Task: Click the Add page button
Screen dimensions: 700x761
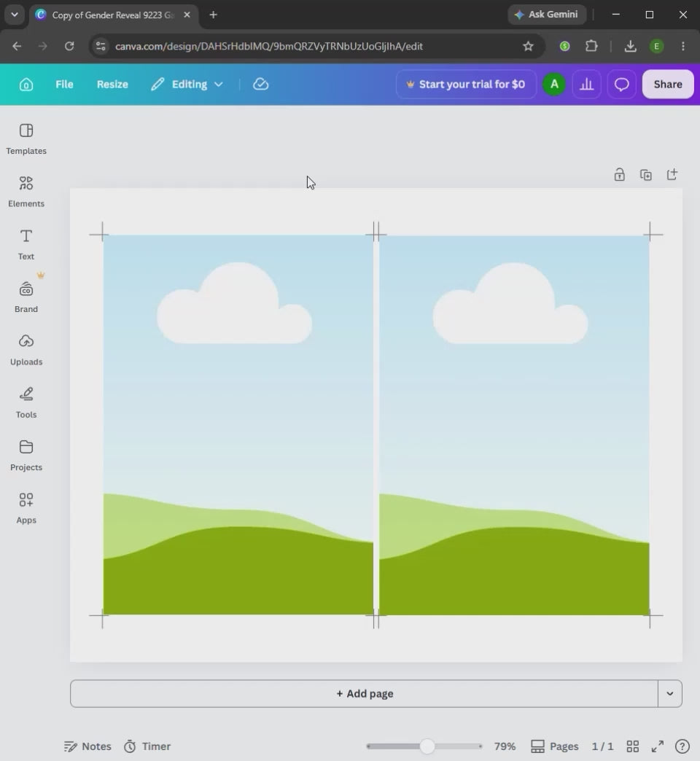Action: coord(365,693)
